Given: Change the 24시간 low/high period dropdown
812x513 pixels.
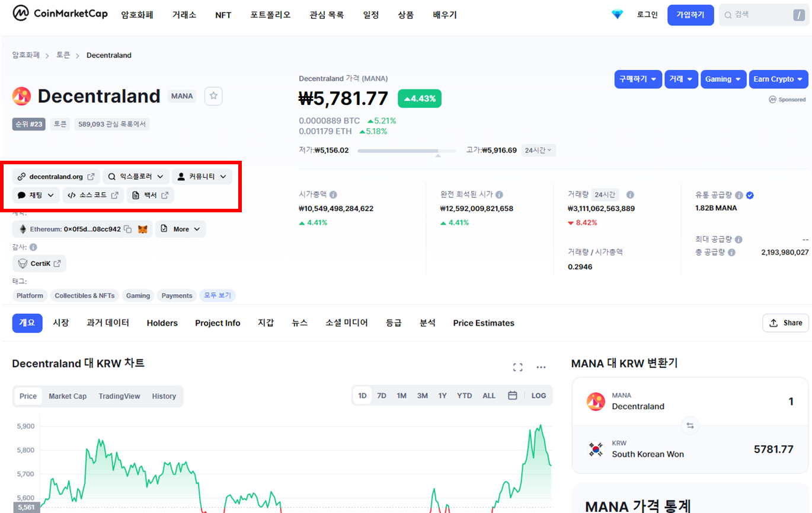Looking at the screenshot, I should (x=539, y=150).
